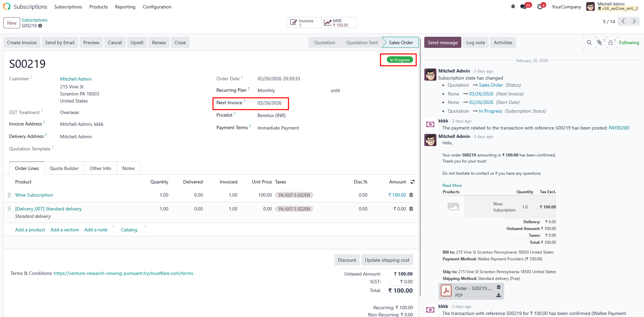Image resolution: width=644 pixels, height=317 pixels.
Task: Open the Reporting menu
Action: point(125,7)
